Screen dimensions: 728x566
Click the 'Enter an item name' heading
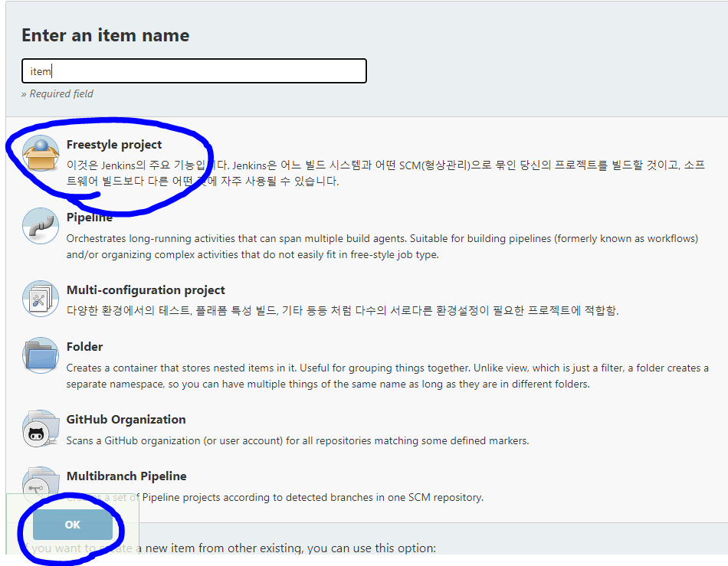click(106, 35)
